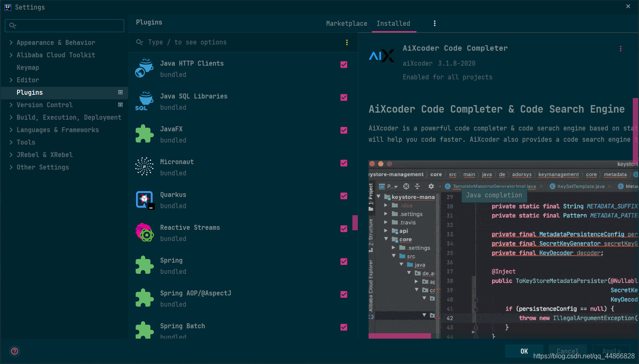
Task: Click the Java HTTP Clients plugin icon
Action: click(144, 68)
